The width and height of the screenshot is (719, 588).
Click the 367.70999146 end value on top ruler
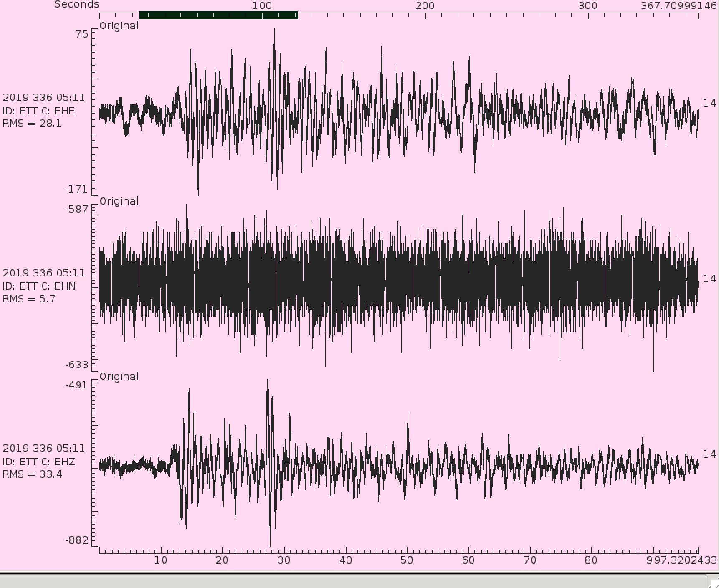click(678, 6)
